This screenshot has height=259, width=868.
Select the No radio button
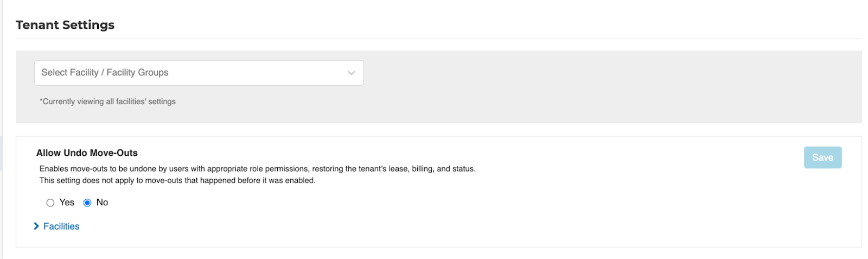tap(87, 203)
